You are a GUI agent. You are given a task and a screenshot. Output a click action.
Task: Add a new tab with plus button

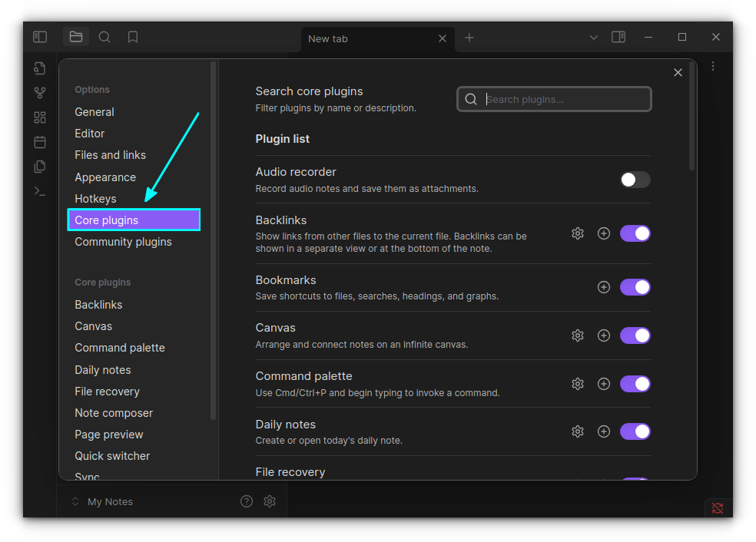[x=469, y=38]
